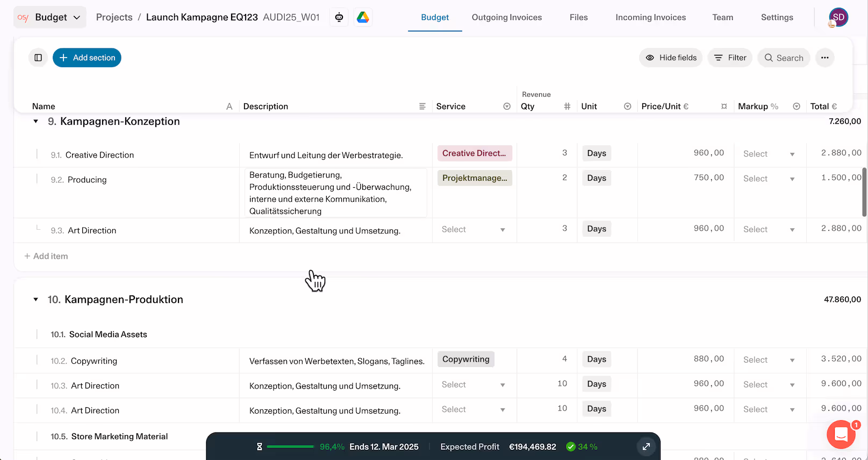Open the SD user avatar
Viewport: 868px width, 460px height.
(838, 17)
